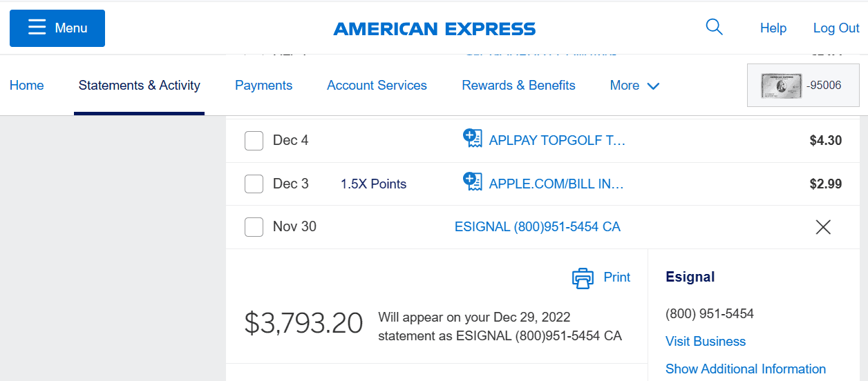The width and height of the screenshot is (868, 381).
Task: Collapse the ESIGNAL (800)951-5454 CA row
Action: tap(538, 227)
